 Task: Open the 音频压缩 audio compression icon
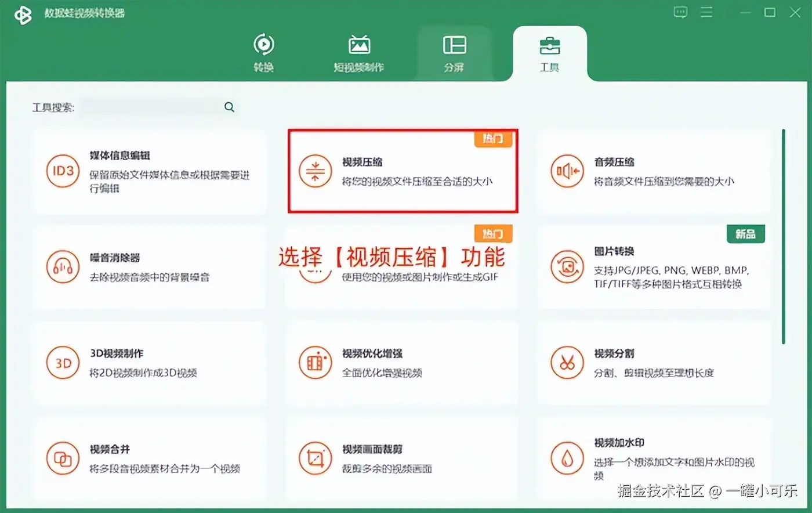click(x=567, y=171)
